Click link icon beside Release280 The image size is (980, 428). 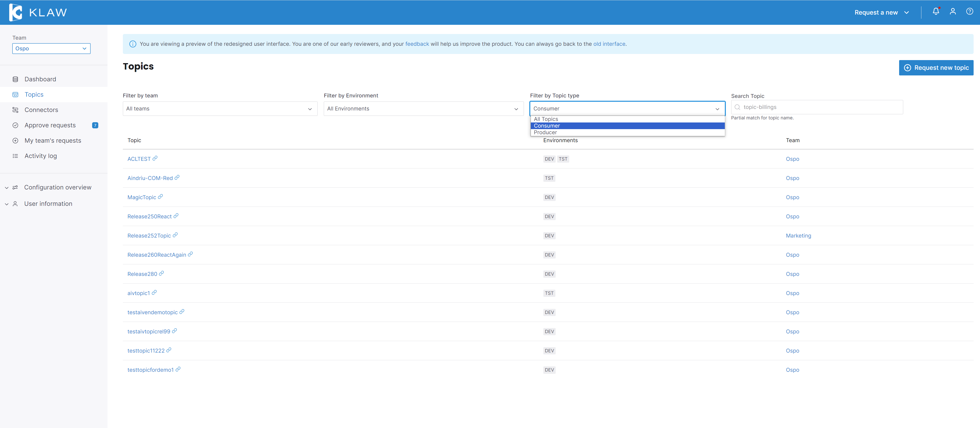161,273
